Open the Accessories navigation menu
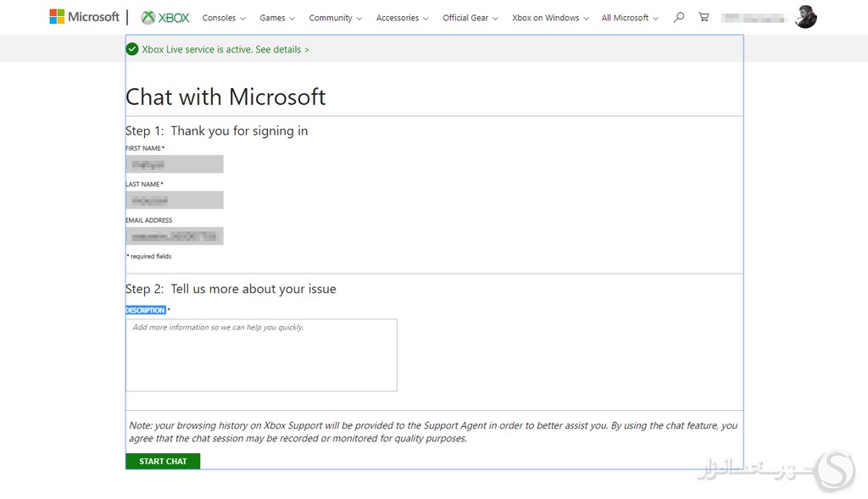The height and width of the screenshot is (499, 868). tap(402, 18)
